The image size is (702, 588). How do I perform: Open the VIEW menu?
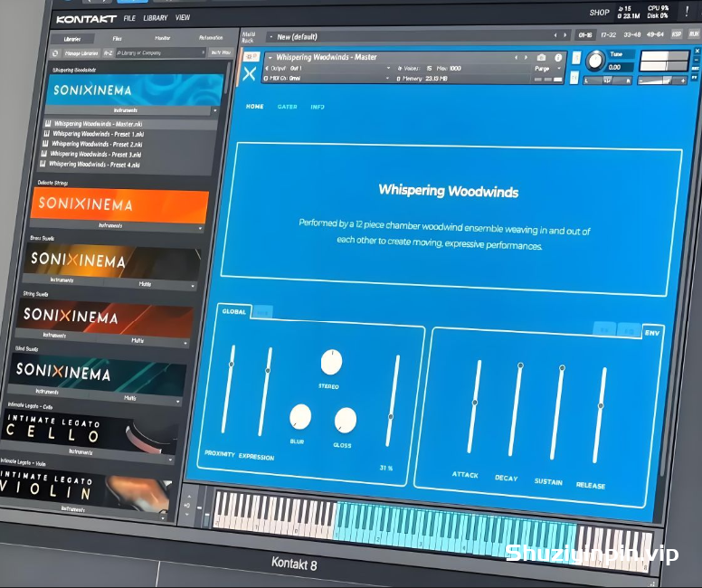point(182,17)
